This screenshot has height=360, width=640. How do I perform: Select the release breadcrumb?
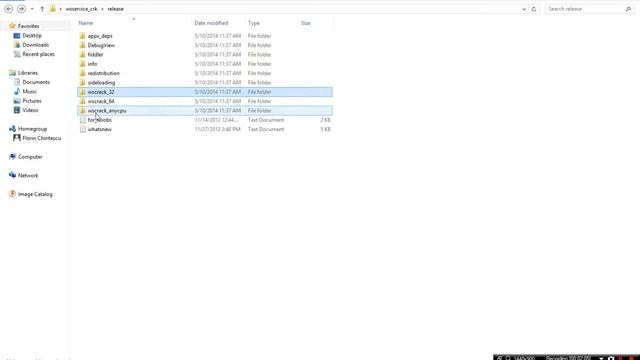click(116, 9)
